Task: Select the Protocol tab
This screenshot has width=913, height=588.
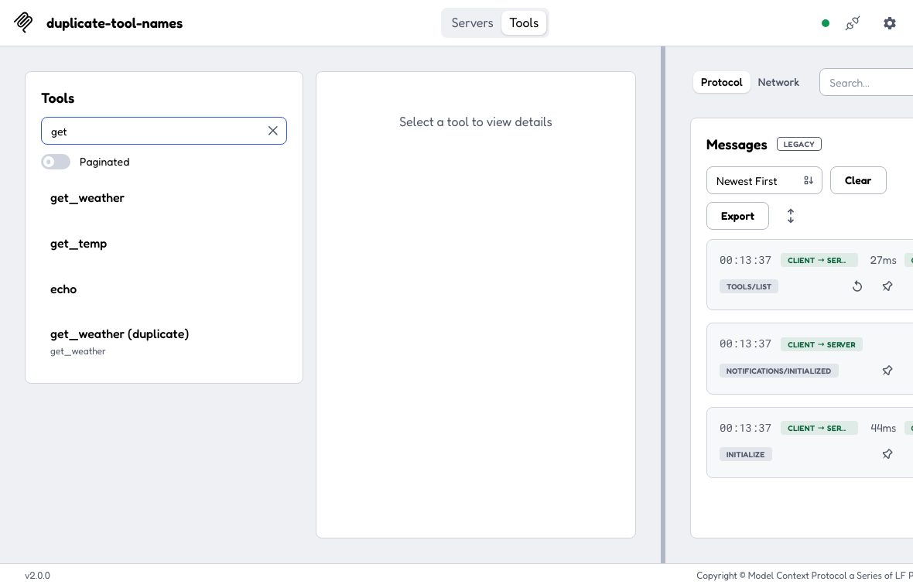Action: [x=721, y=82]
